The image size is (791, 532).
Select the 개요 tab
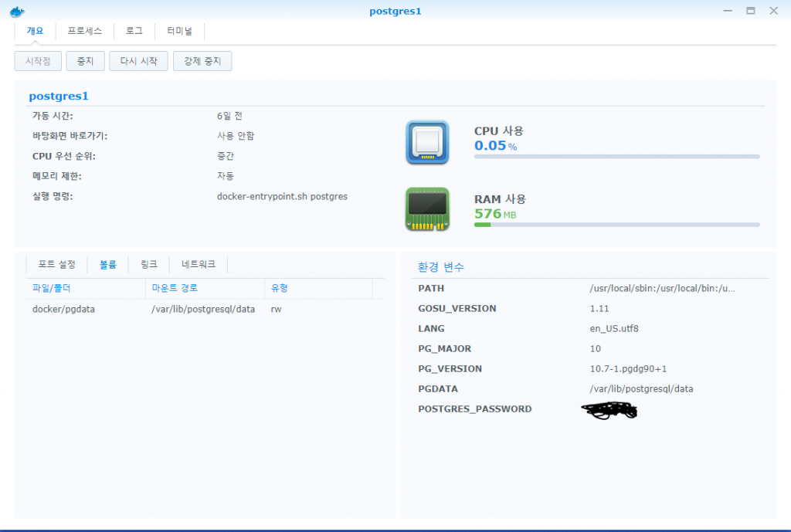point(36,31)
